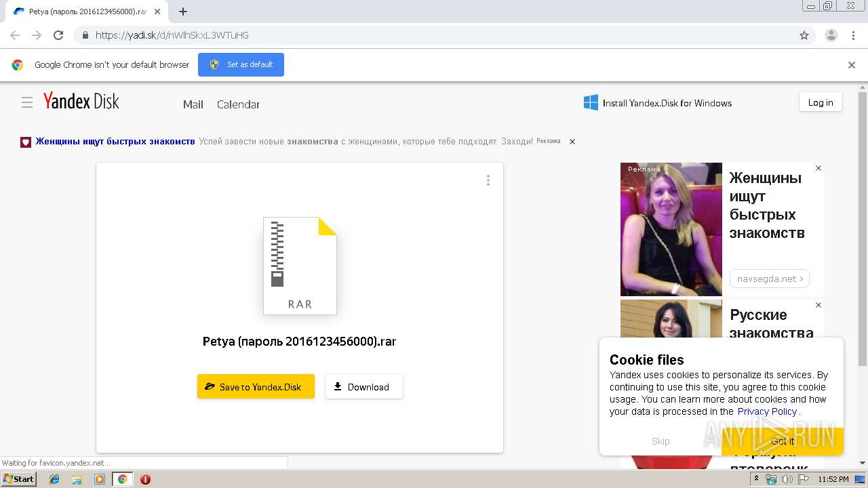Go forward in browser history
Screen dimensions: 868x488
click(x=37, y=35)
